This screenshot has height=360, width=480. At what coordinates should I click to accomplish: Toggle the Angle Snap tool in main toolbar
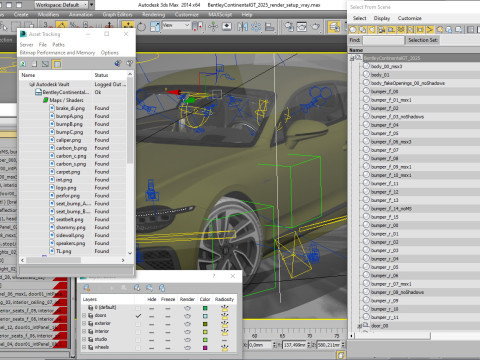point(61,26)
